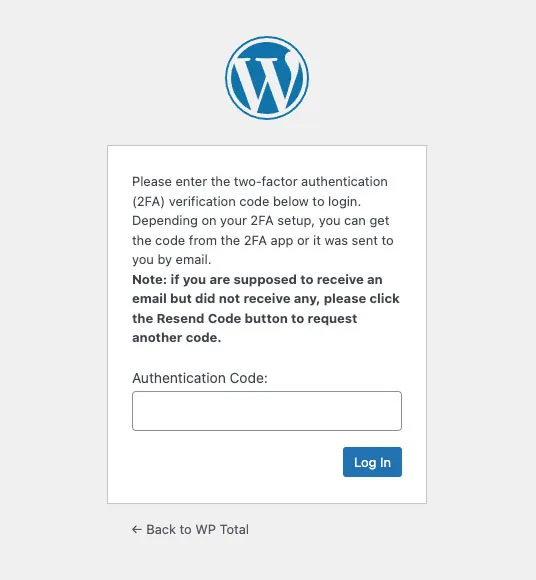This screenshot has width=536, height=580.
Task: Click the 'the code from the 2FA app' line
Action: [263, 240]
